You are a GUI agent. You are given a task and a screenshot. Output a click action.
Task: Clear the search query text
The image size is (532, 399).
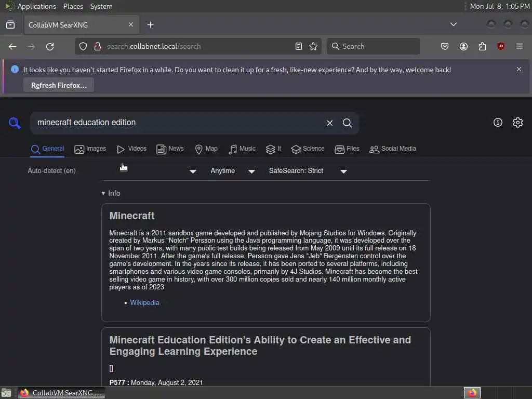click(329, 123)
